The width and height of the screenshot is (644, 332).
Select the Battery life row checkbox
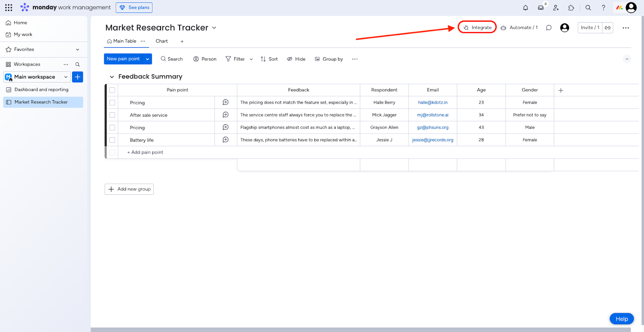pos(112,140)
